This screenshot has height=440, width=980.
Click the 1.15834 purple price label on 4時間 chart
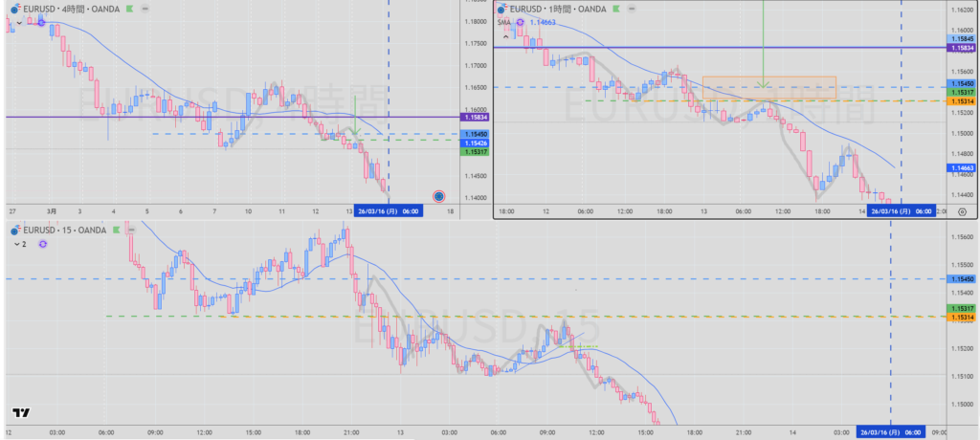click(475, 117)
